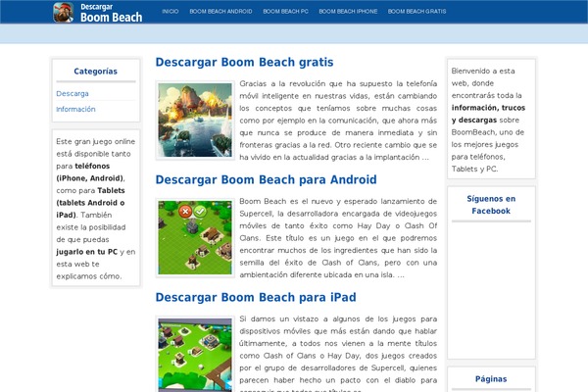This screenshot has height=392, width=588.
Task: Go to the INICIO menu item
Action: [x=171, y=11]
